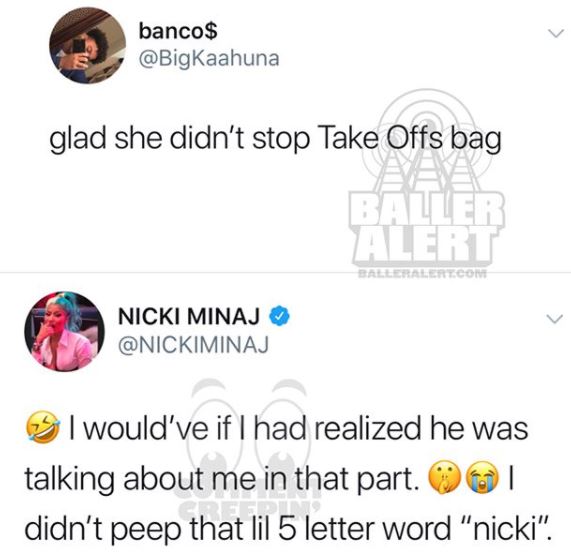Click the BALLER ALERT block-letter watermark

tap(426, 228)
